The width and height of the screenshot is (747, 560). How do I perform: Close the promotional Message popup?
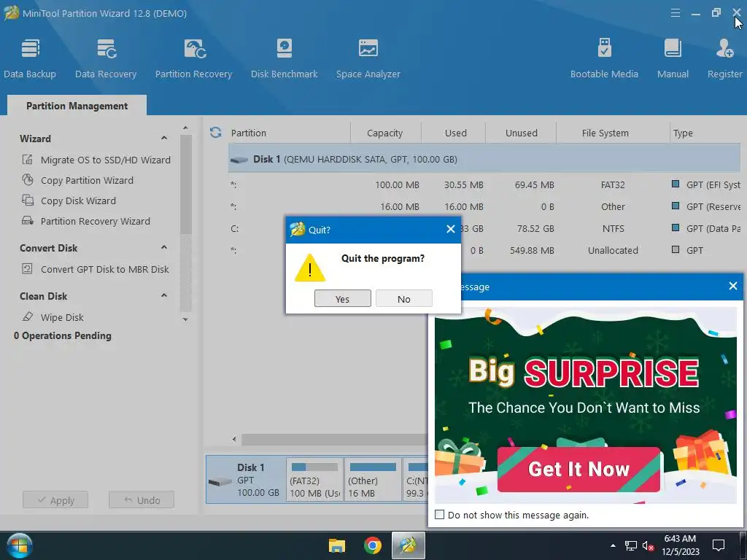[733, 286]
